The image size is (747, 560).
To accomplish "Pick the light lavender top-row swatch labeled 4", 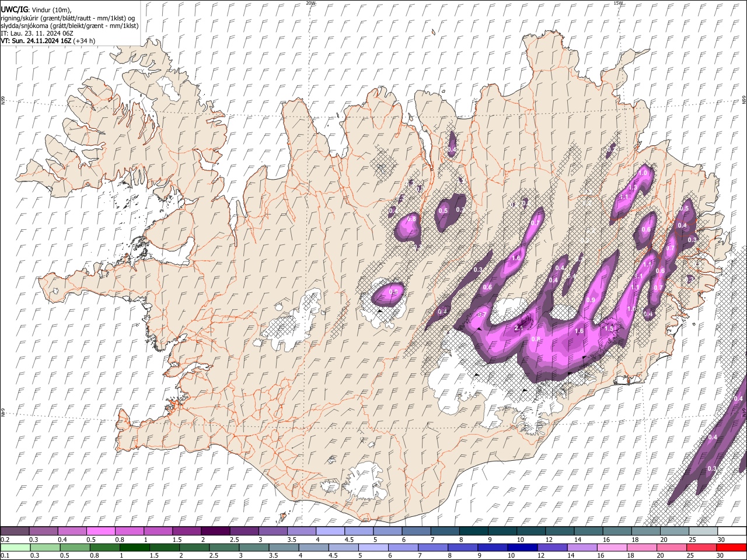I will point(330,531).
